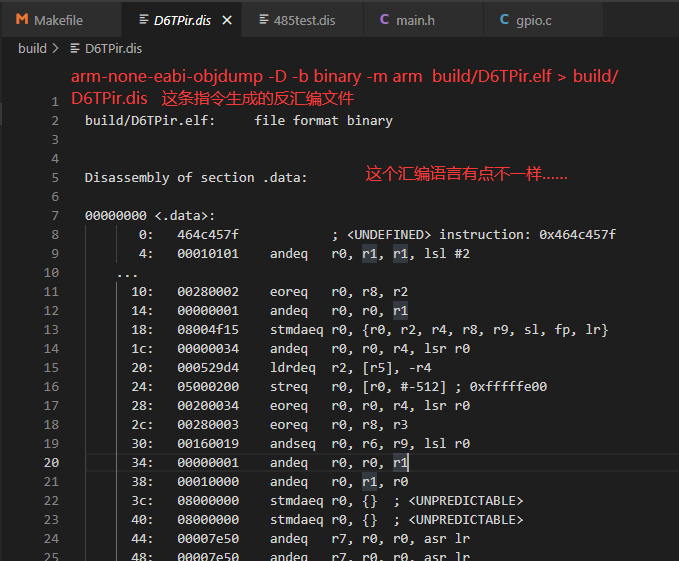
Task: Select the D6TPir.dis tab
Action: [182, 20]
